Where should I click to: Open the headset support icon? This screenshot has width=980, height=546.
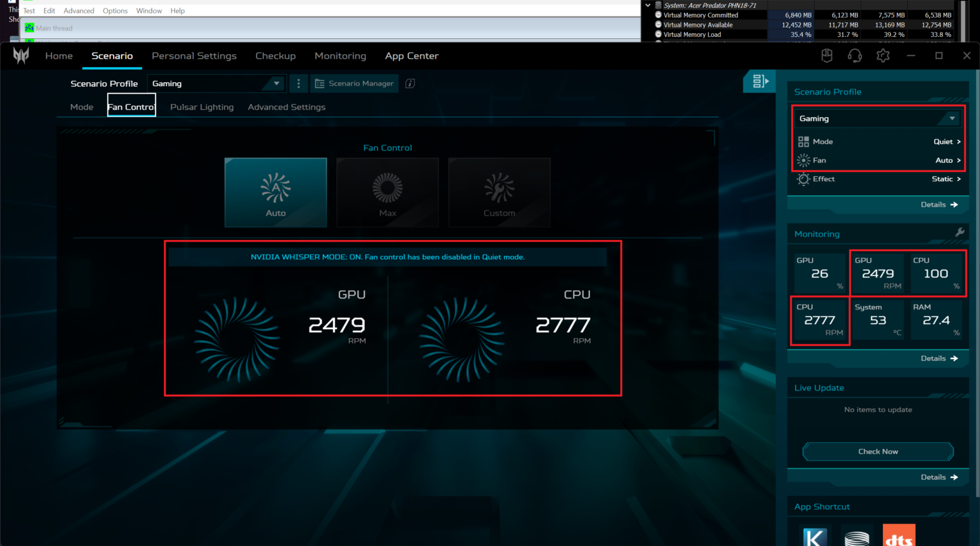coord(855,55)
